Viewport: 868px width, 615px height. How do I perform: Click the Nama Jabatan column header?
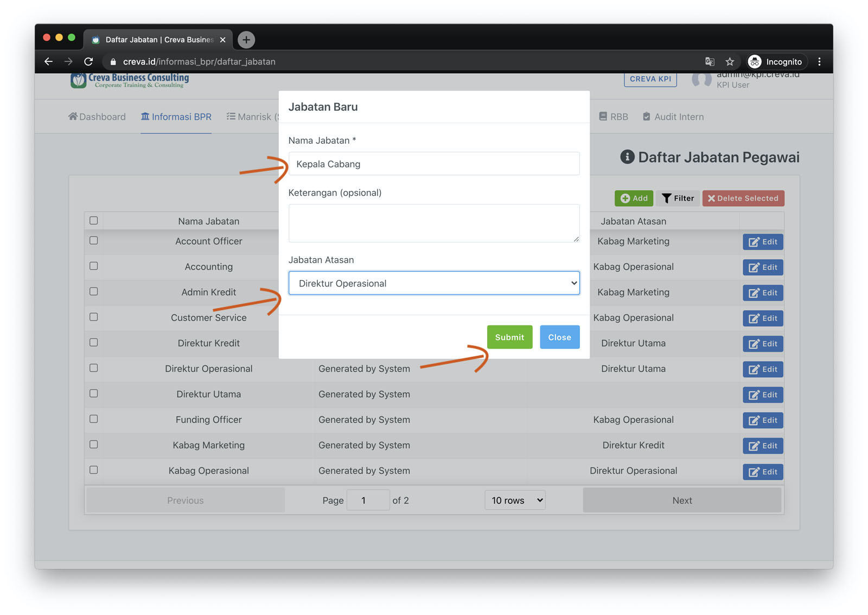pos(209,221)
